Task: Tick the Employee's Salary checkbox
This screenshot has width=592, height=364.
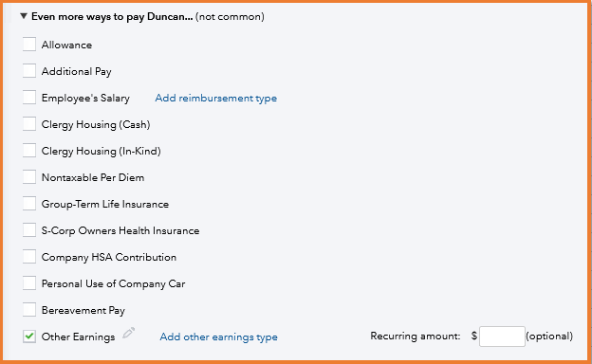Action: 29,97
